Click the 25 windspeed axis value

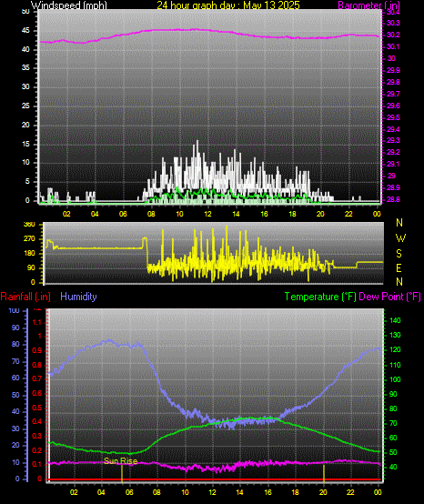click(25, 106)
